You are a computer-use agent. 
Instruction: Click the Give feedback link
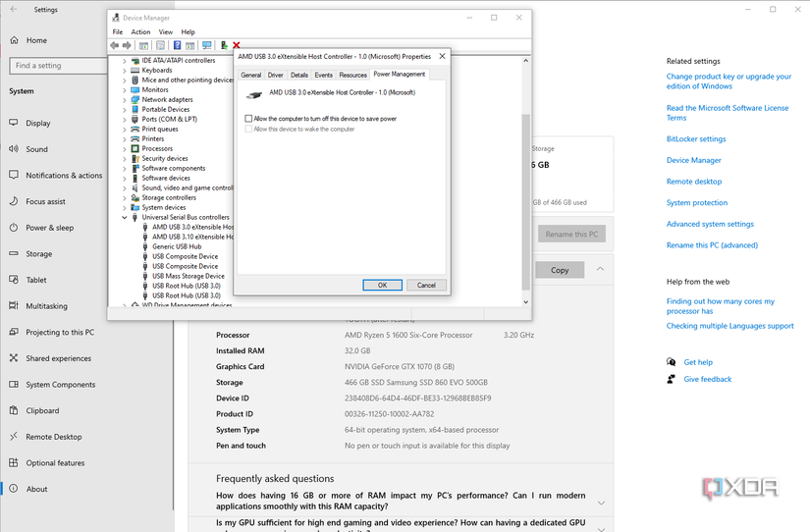click(x=707, y=379)
